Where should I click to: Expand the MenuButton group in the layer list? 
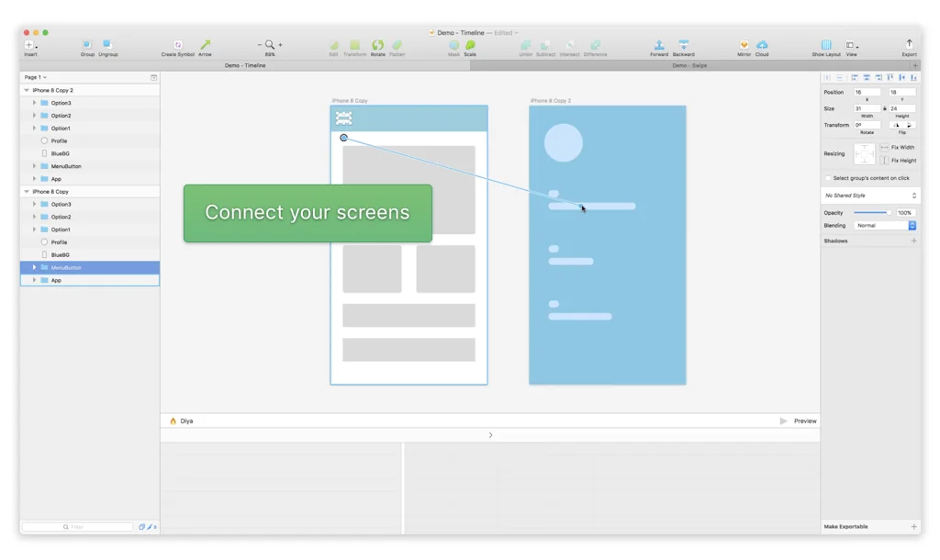(x=34, y=267)
